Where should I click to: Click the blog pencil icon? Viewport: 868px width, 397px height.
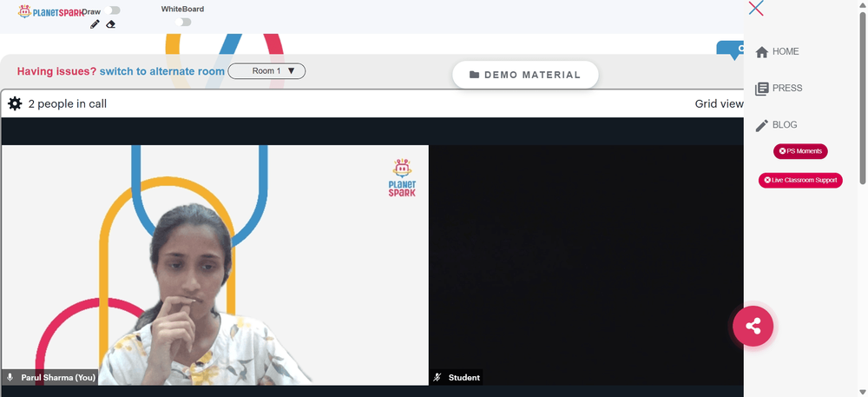point(762,126)
